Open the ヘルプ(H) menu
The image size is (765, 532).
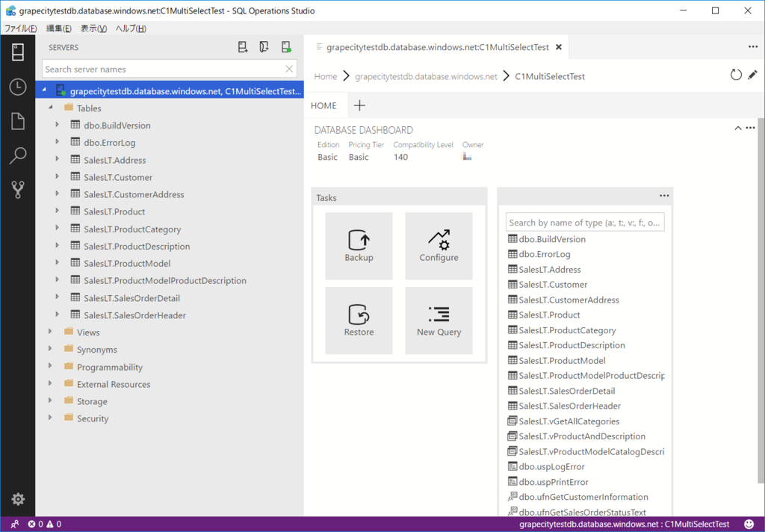point(131,28)
